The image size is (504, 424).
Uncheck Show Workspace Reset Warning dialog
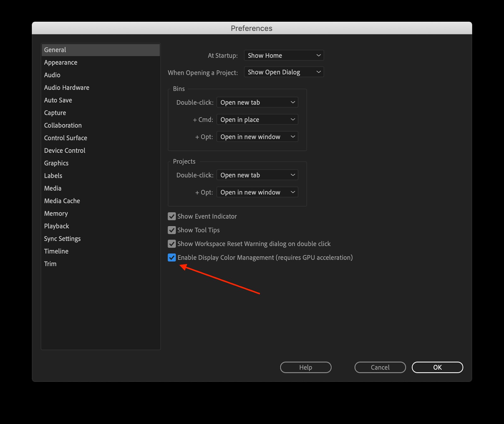(x=172, y=244)
